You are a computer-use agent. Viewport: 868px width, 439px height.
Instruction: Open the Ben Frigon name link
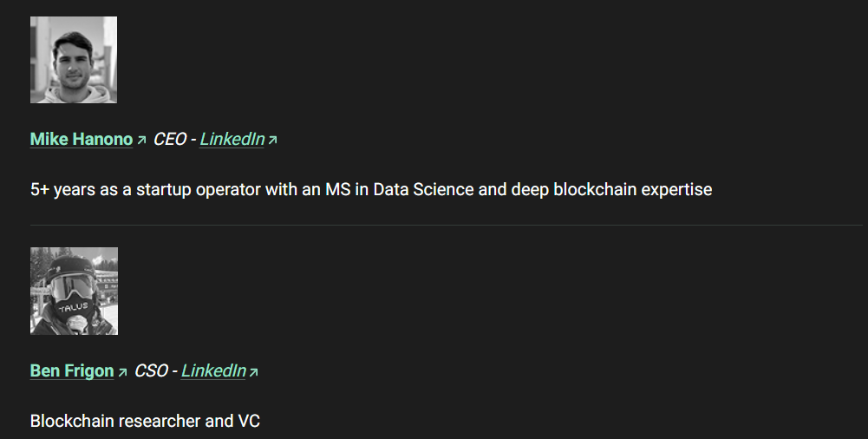click(x=72, y=370)
